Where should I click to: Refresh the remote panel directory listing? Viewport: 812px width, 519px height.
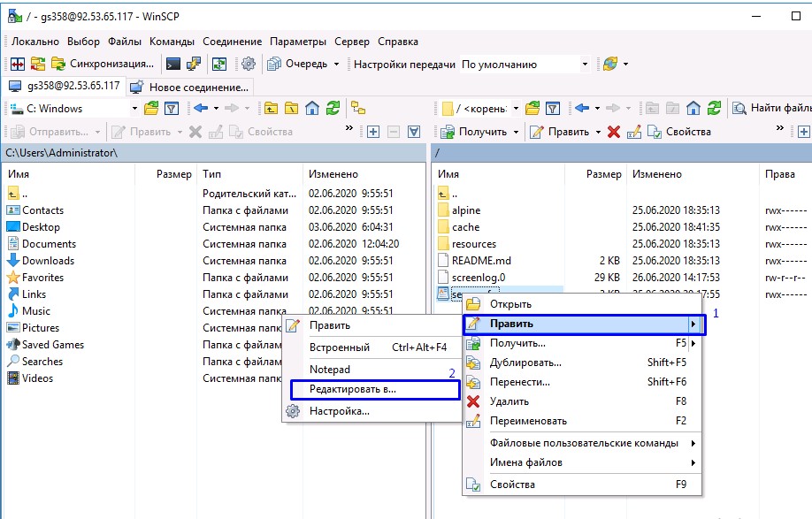click(x=715, y=109)
